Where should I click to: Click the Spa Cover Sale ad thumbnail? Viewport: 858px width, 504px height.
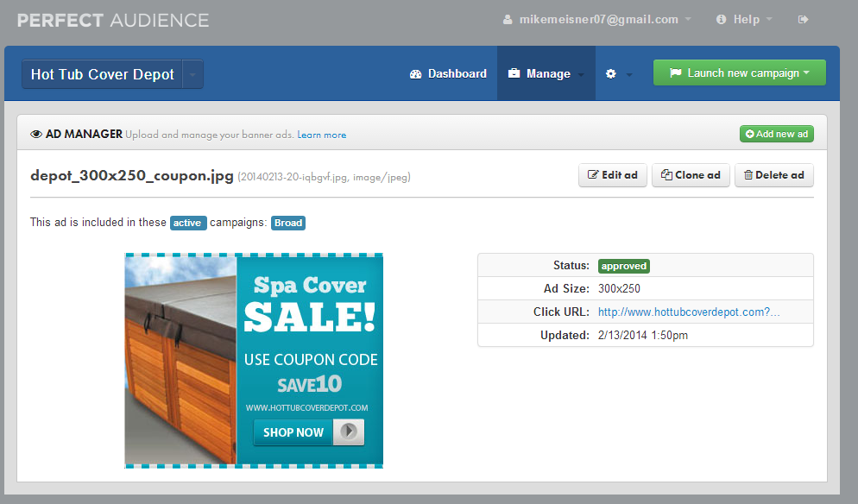coord(254,361)
